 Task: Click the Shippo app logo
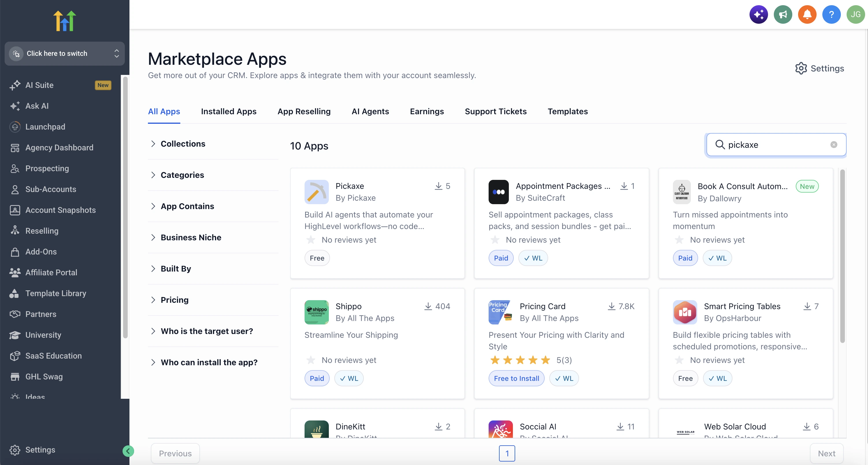tap(316, 312)
